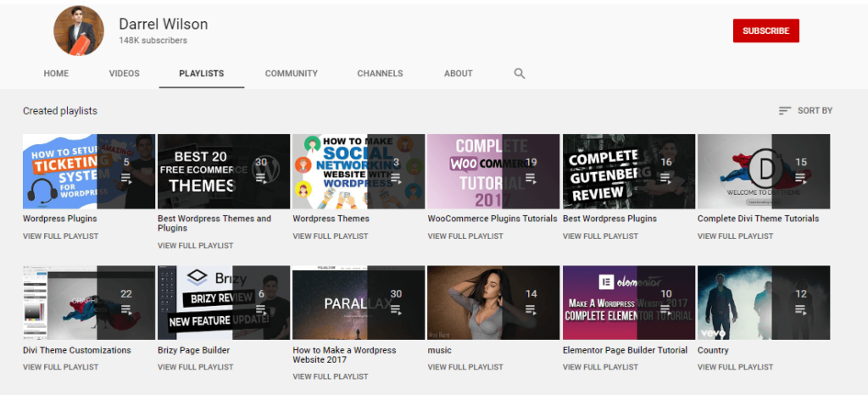The width and height of the screenshot is (868, 395).
Task: View full playlist for How to Make a Wordpress Website 2017
Action: (x=331, y=376)
